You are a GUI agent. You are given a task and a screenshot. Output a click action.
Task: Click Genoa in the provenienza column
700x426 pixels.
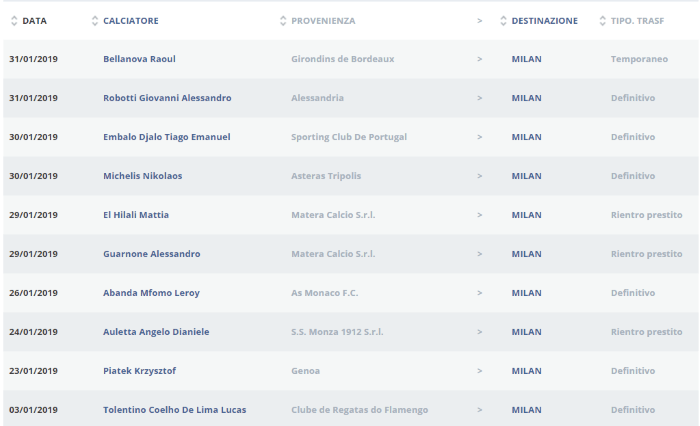(305, 371)
